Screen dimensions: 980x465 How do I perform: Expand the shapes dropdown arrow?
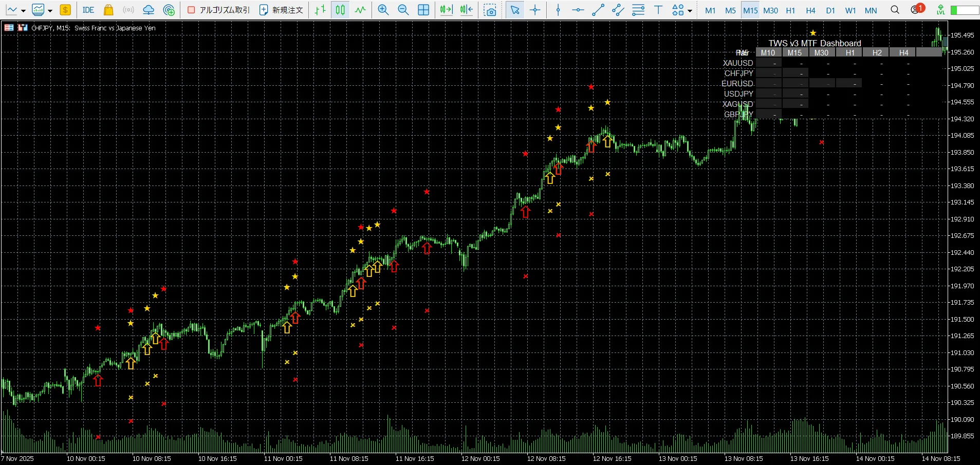690,10
